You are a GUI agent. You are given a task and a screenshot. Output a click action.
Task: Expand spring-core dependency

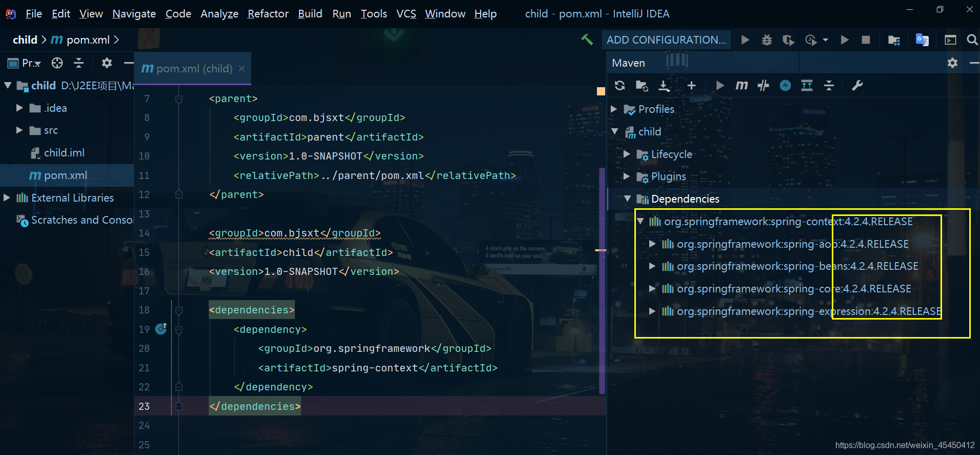click(652, 288)
